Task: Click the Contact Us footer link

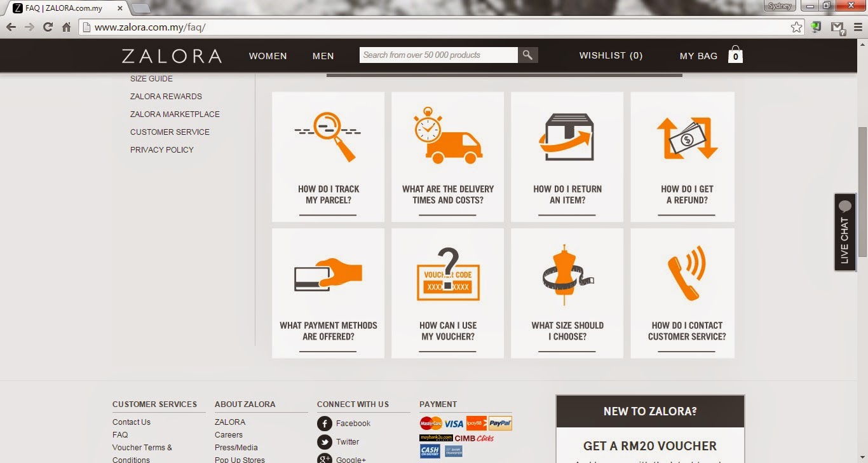Action: pyautogui.click(x=132, y=422)
